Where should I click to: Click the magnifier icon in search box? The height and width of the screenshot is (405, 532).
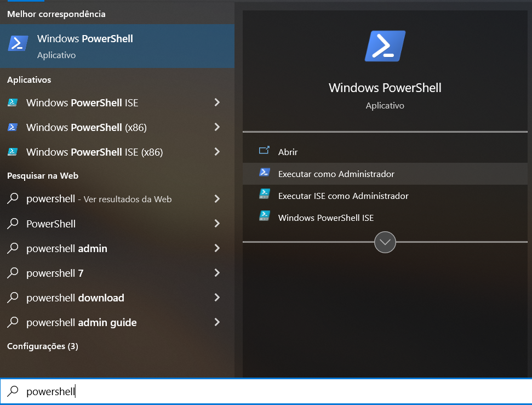click(13, 391)
